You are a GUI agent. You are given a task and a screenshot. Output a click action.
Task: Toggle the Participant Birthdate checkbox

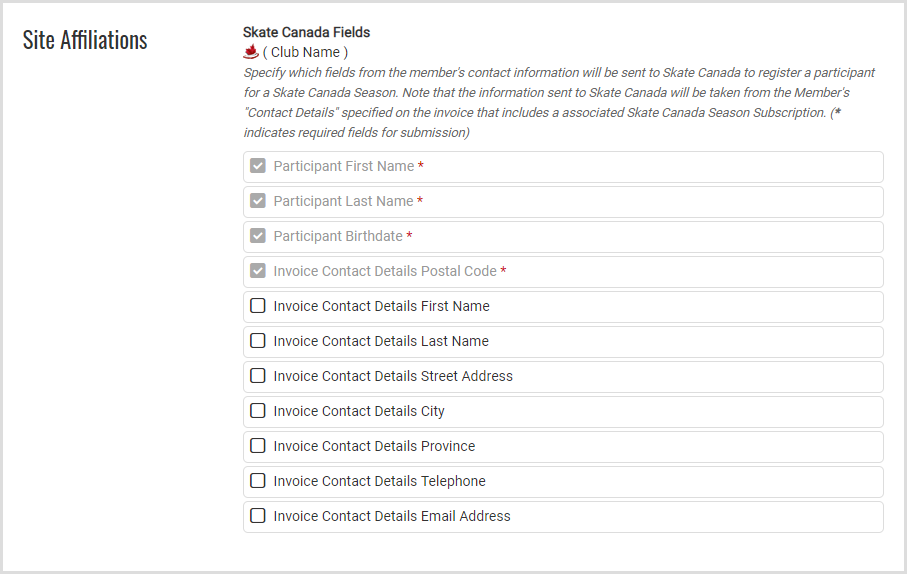[258, 236]
